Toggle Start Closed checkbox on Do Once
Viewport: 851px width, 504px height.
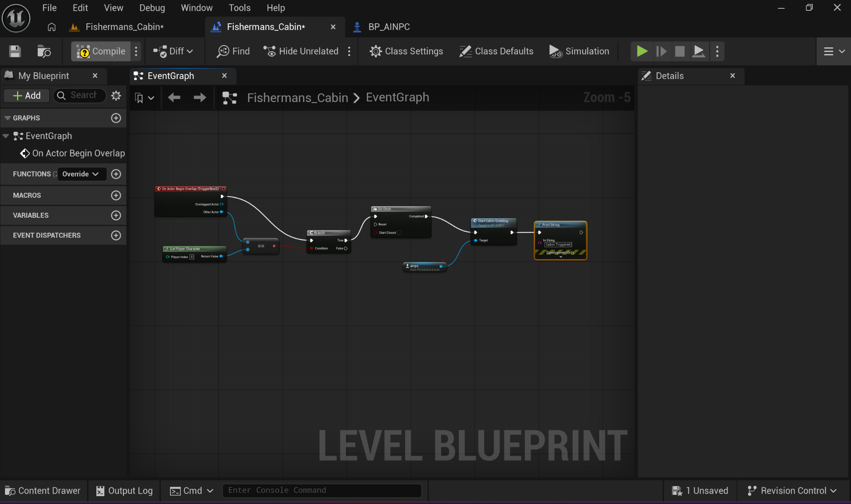pyautogui.click(x=399, y=233)
